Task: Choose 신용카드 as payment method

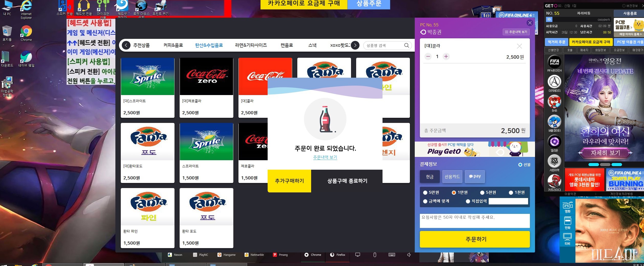Action: pyautogui.click(x=452, y=177)
